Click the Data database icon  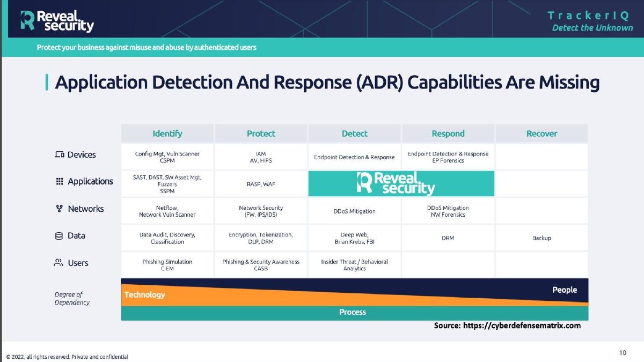coord(59,235)
